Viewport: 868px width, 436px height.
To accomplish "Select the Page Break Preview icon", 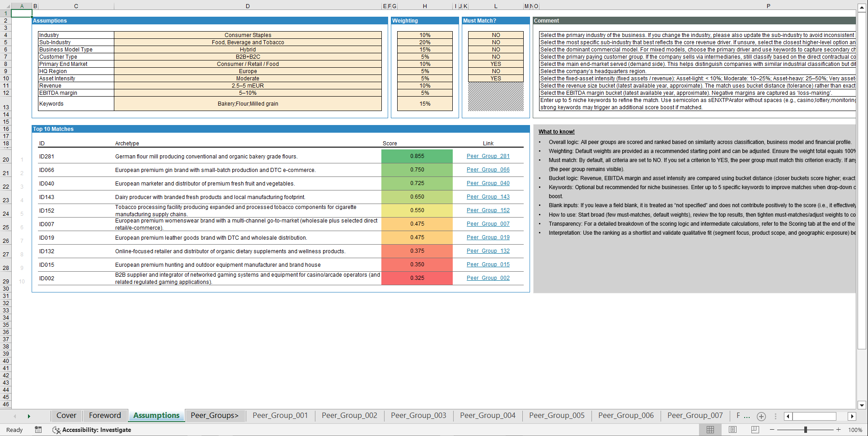I will [754, 430].
